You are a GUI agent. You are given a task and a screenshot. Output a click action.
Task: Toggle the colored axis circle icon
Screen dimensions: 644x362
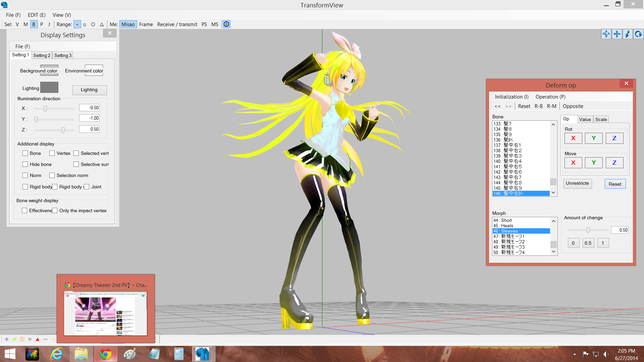tap(226, 24)
